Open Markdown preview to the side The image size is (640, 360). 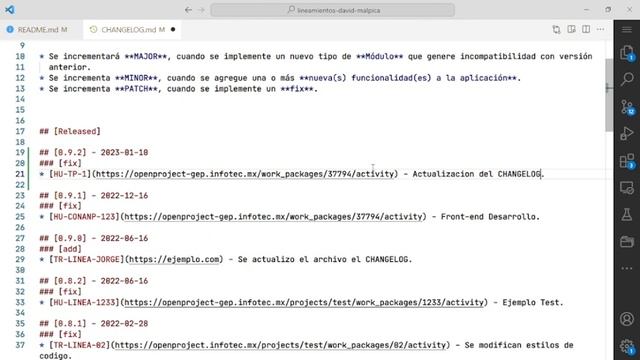pyautogui.click(x=571, y=29)
